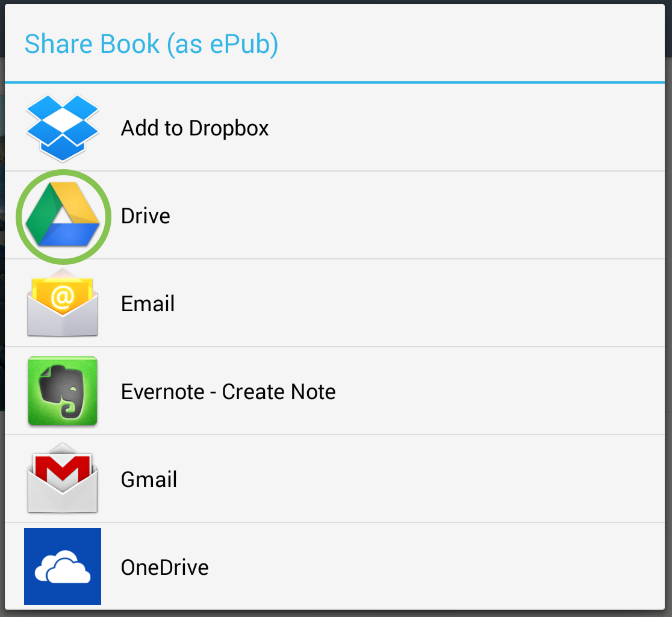Choose 'Evernote - Create Note' label

coord(228,392)
